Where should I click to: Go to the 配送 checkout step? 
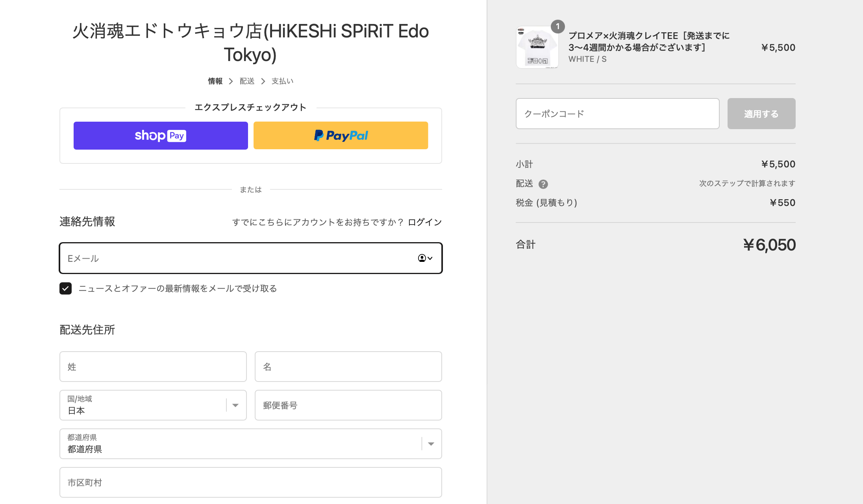(x=246, y=81)
